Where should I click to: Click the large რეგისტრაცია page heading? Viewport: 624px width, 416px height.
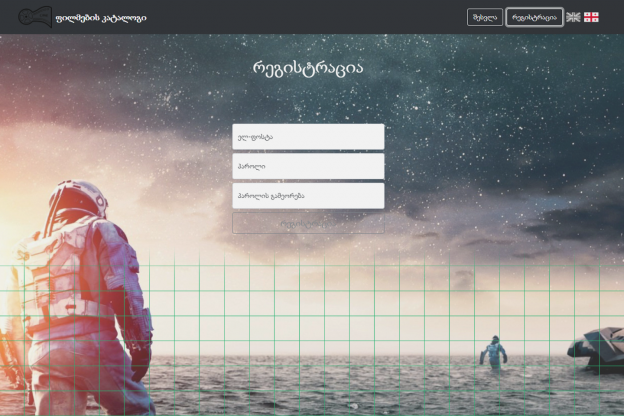(308, 68)
